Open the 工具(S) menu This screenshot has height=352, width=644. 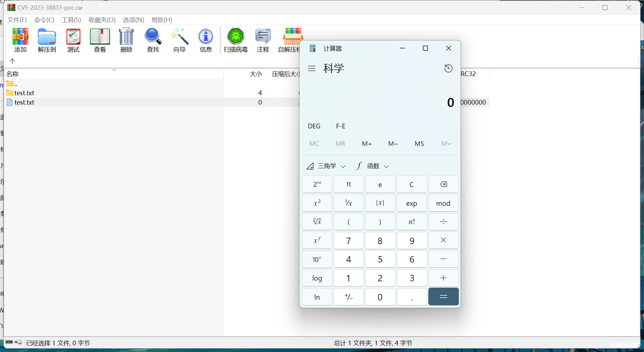click(x=71, y=20)
